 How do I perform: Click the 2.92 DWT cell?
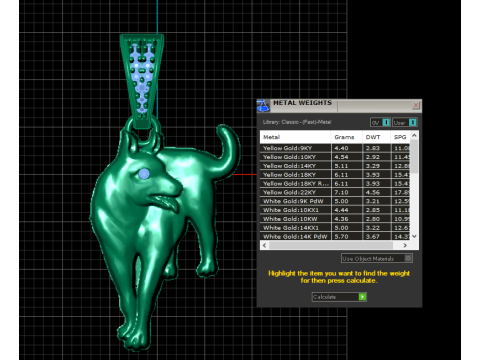pyautogui.click(x=376, y=157)
